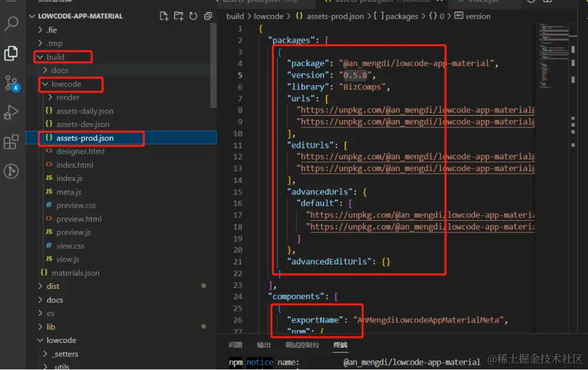Image resolution: width=588 pixels, height=370 pixels.
Task: Click the explorer vertical scrollbar
Action: click(213, 66)
